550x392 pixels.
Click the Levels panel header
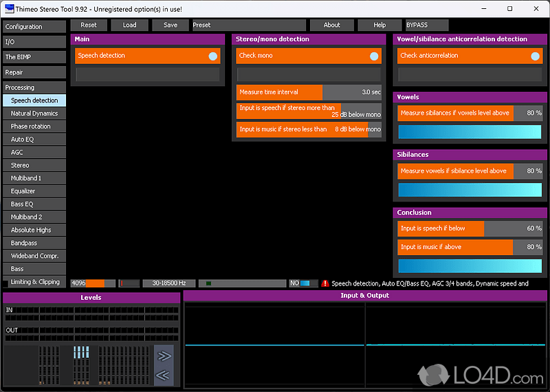tap(91, 298)
